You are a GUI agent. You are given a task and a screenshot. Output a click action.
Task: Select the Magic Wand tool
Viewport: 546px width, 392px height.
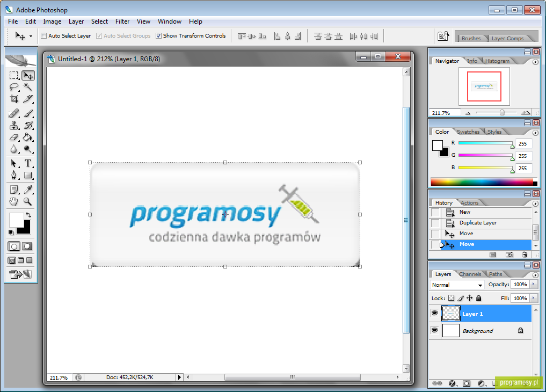click(28, 87)
